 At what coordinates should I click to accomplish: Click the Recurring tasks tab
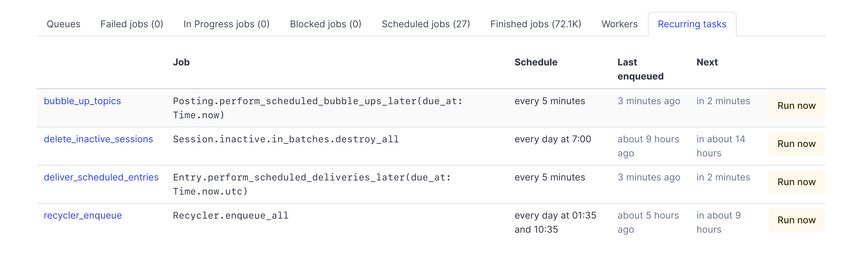(x=692, y=24)
